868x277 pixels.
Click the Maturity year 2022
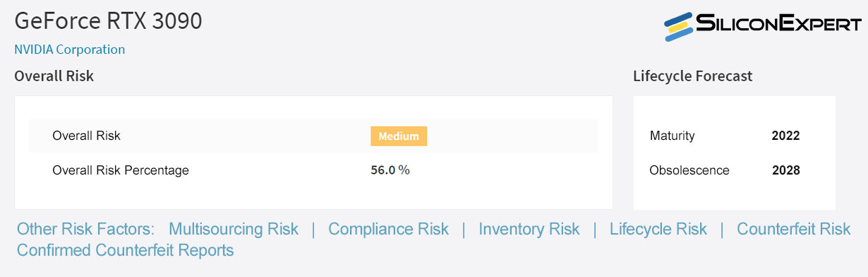click(x=785, y=136)
